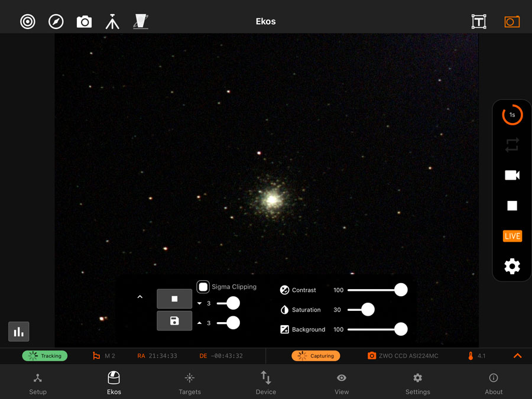Toggle the text annotation frame icon
Viewport: 532px width, 399px height.
479,22
